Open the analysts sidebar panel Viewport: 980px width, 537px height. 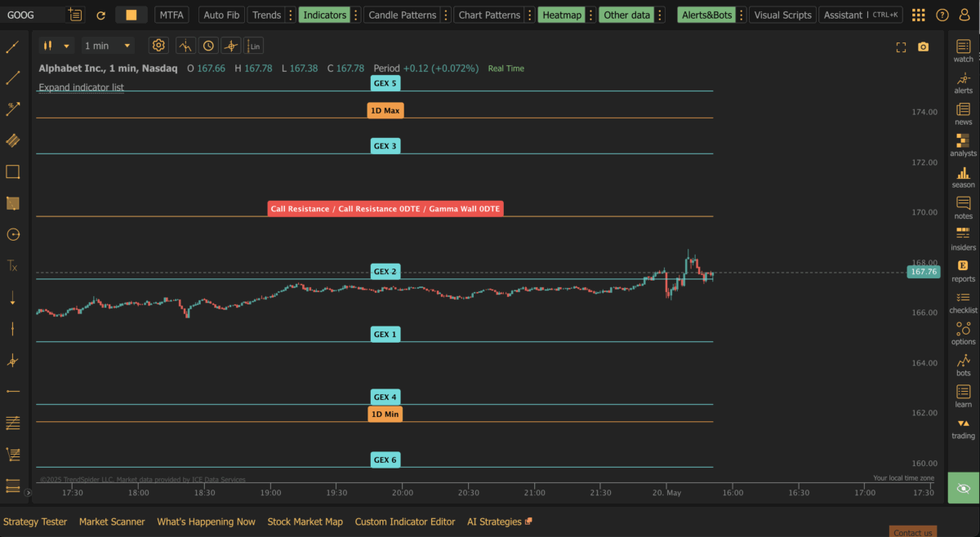963,144
